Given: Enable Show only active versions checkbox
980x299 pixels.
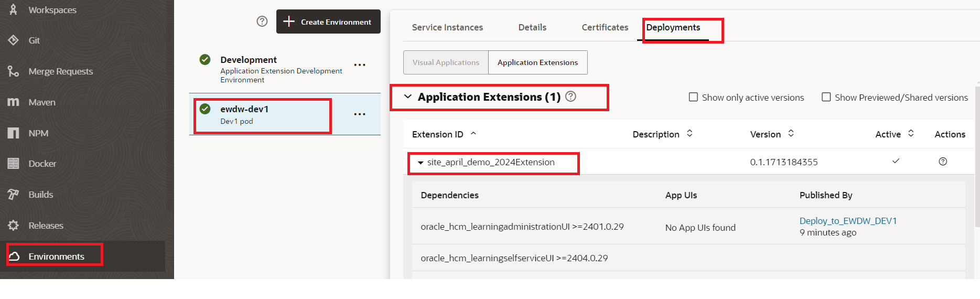Looking at the screenshot, I should click(693, 97).
